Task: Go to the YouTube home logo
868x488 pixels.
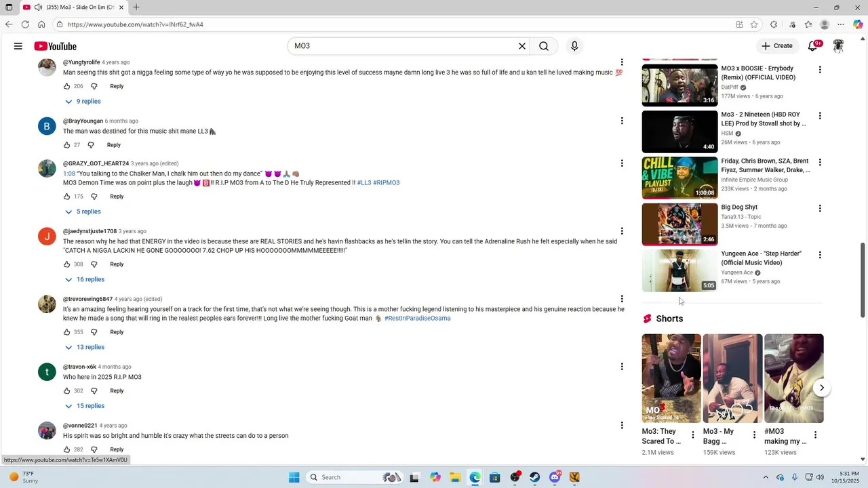Action: (55, 46)
